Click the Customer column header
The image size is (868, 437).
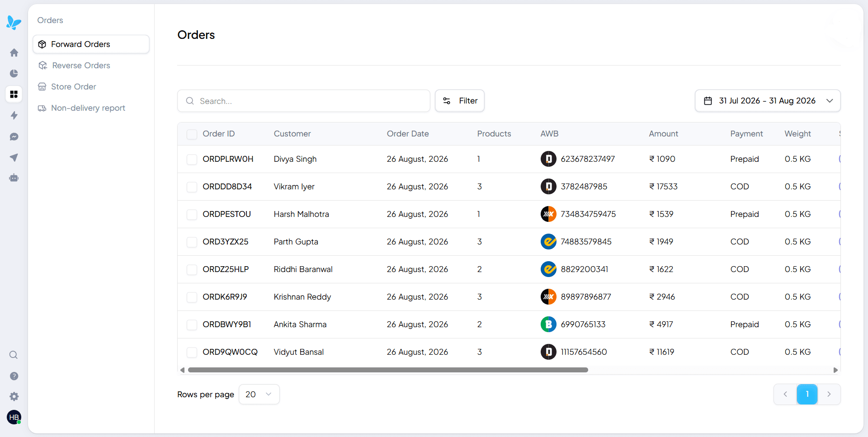click(x=292, y=134)
